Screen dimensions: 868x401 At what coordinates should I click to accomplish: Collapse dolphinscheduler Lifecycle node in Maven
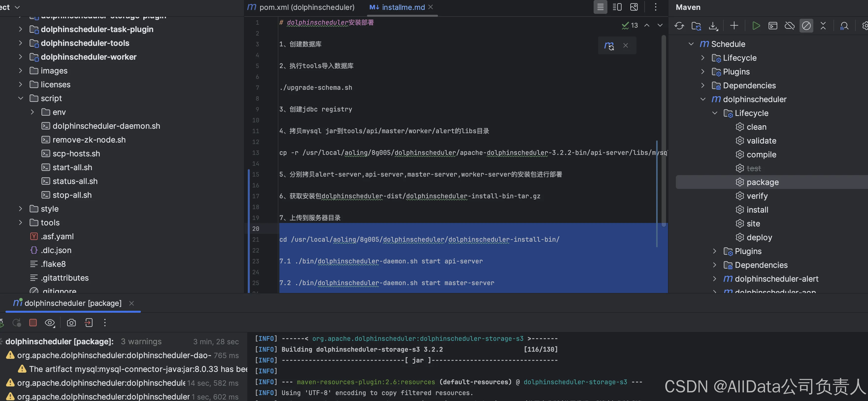coord(715,113)
